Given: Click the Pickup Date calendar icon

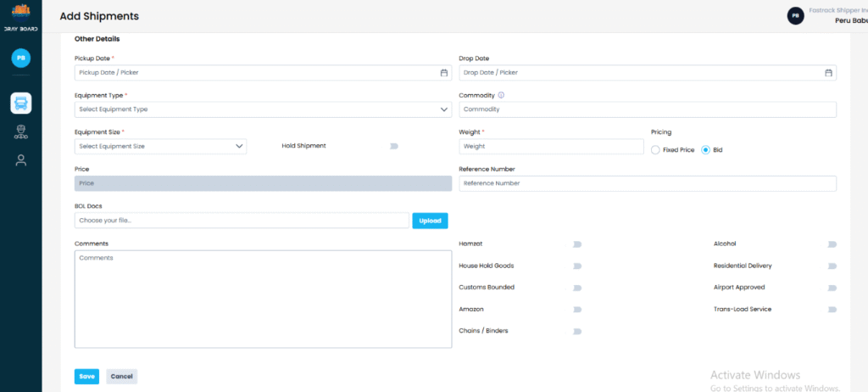Looking at the screenshot, I should click(x=443, y=73).
